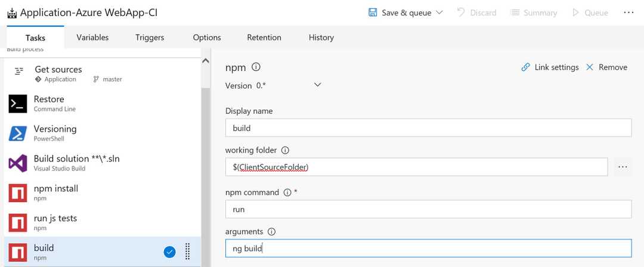
Task: Click the Restore command line icon
Action: pyautogui.click(x=18, y=104)
